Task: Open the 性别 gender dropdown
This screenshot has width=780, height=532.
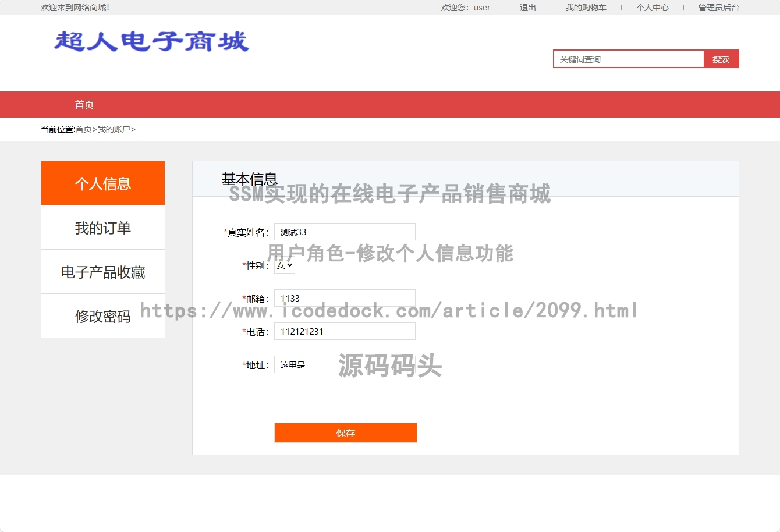Action: point(285,265)
